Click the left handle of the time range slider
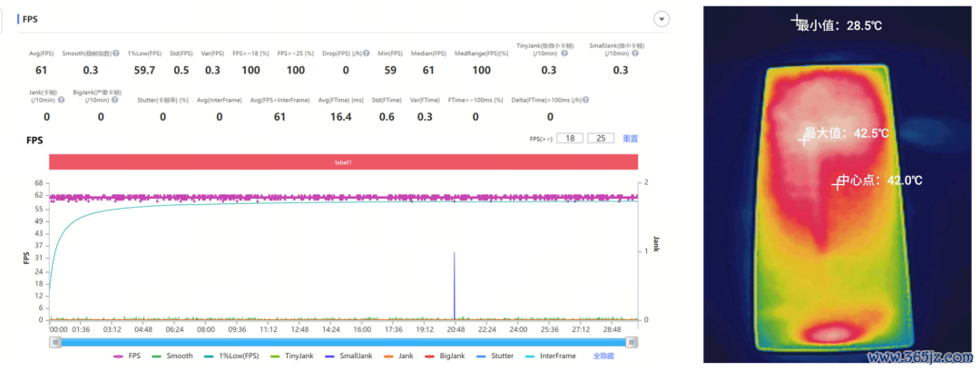 pyautogui.click(x=55, y=342)
